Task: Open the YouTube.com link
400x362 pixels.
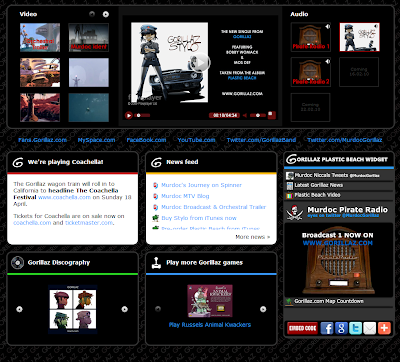Action: coord(196,140)
